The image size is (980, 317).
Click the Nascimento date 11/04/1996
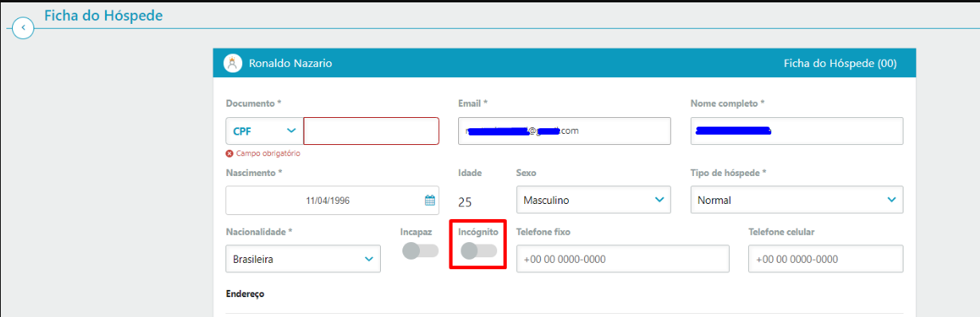point(327,201)
